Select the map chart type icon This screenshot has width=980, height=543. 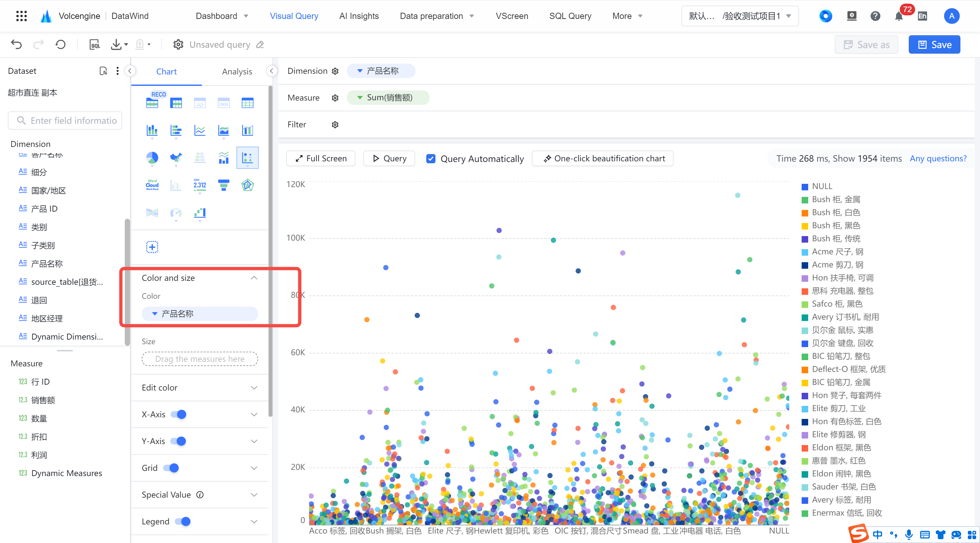pyautogui.click(x=176, y=157)
